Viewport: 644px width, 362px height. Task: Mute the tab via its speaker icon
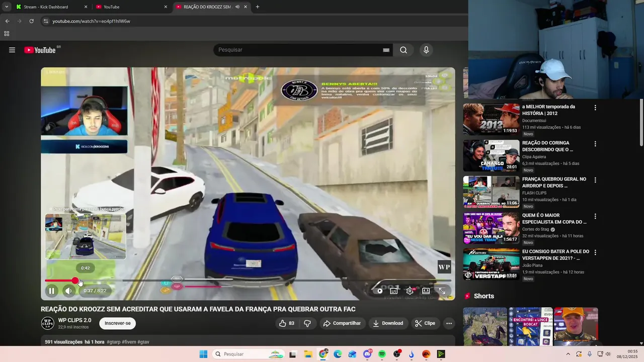click(237, 7)
